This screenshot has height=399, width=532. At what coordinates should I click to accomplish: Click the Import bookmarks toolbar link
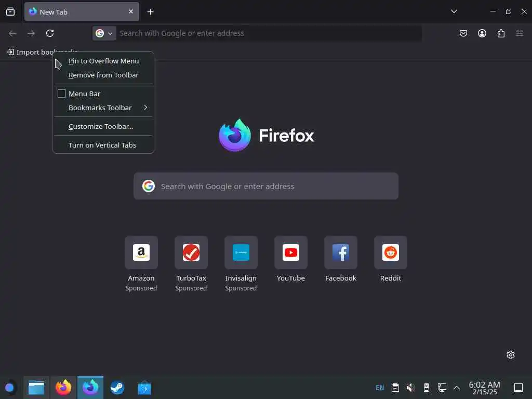(x=42, y=52)
